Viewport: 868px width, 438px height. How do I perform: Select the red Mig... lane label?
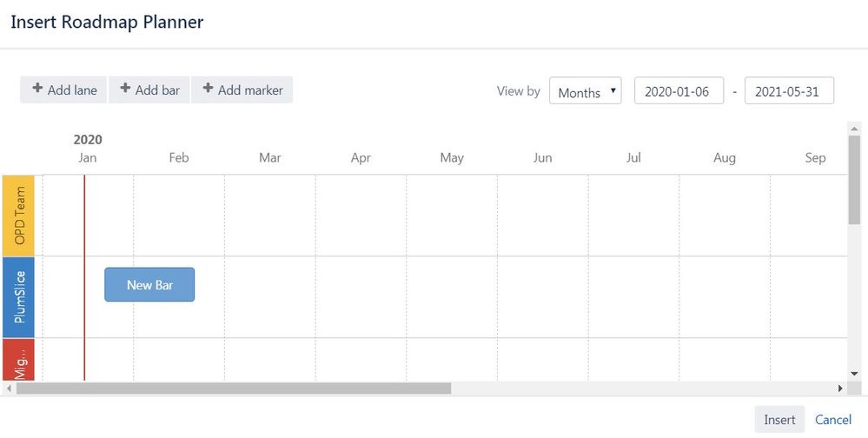(19, 360)
